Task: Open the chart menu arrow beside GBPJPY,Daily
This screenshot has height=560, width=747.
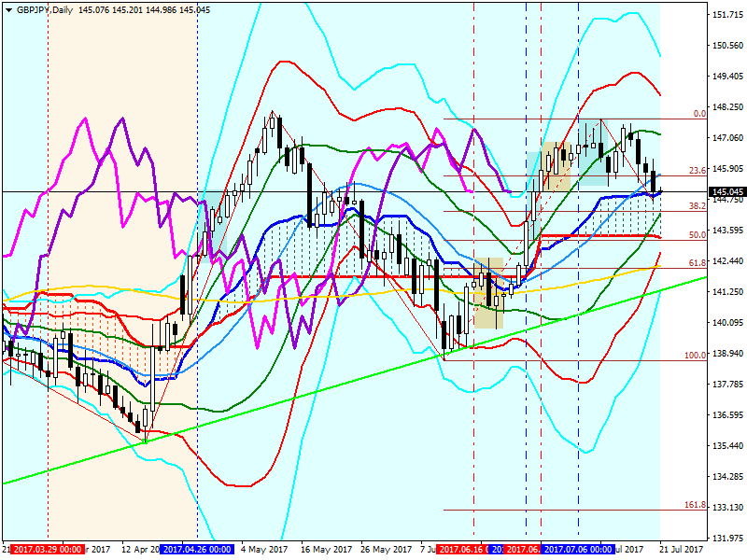Action: [8, 10]
